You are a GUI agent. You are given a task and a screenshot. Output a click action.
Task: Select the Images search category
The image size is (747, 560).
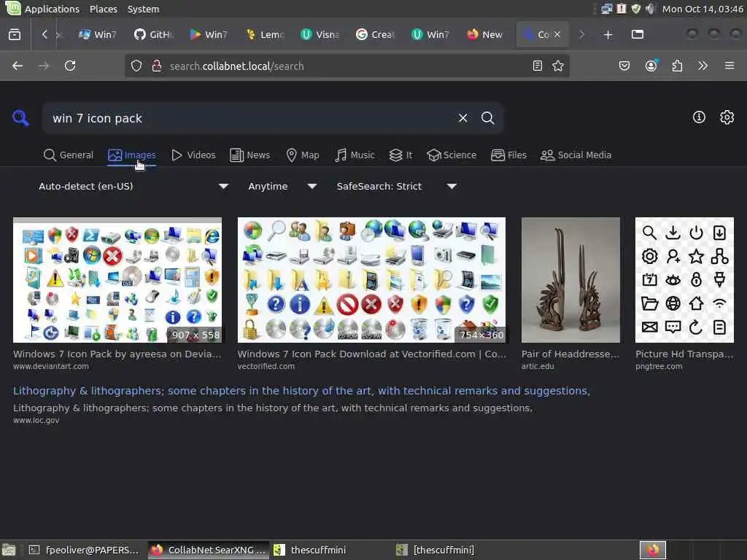pyautogui.click(x=132, y=155)
